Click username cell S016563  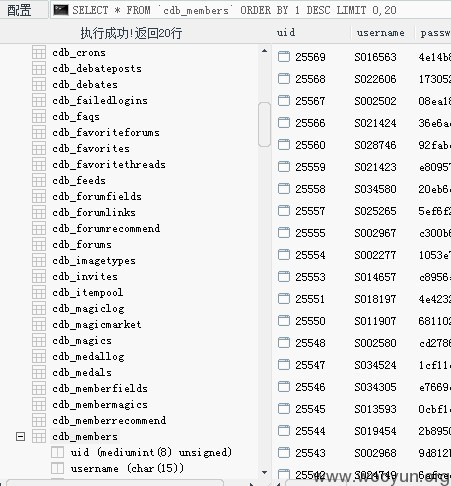pyautogui.click(x=375, y=57)
